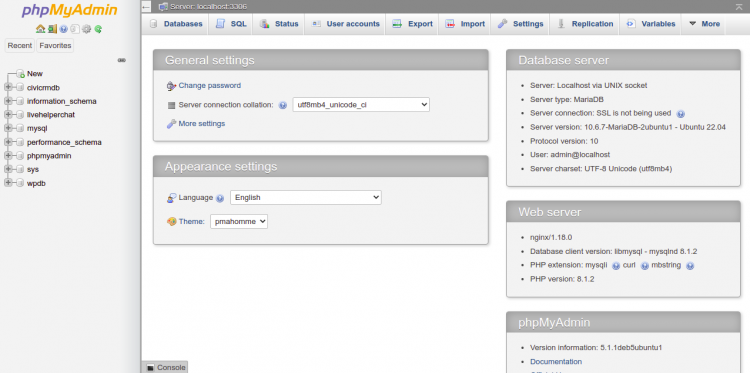Click the Server: localhost:3306 breadcrumb
Screen dimensions: 750x373
coord(209,7)
